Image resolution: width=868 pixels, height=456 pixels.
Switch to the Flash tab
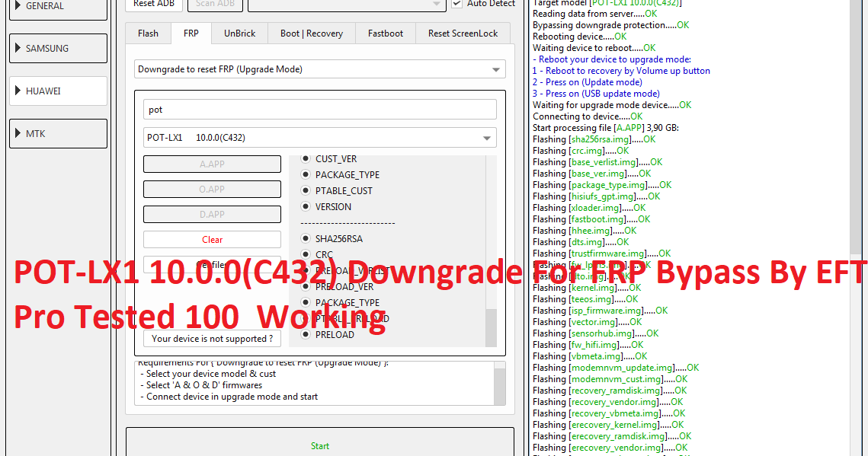[x=148, y=33]
